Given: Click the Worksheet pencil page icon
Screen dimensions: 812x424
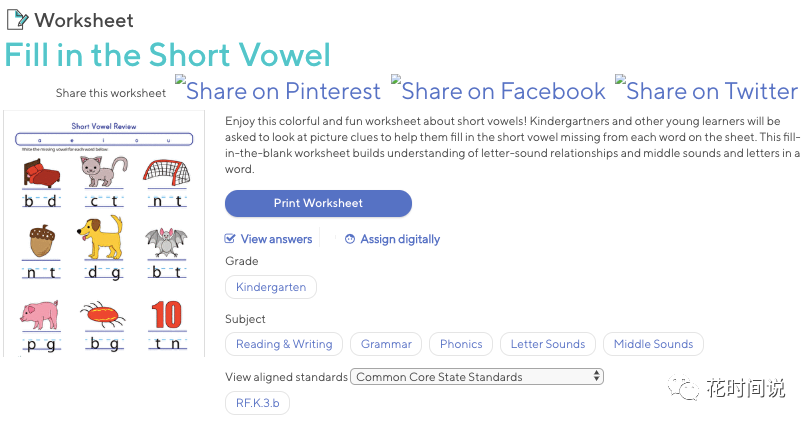Looking at the screenshot, I should 17,20.
